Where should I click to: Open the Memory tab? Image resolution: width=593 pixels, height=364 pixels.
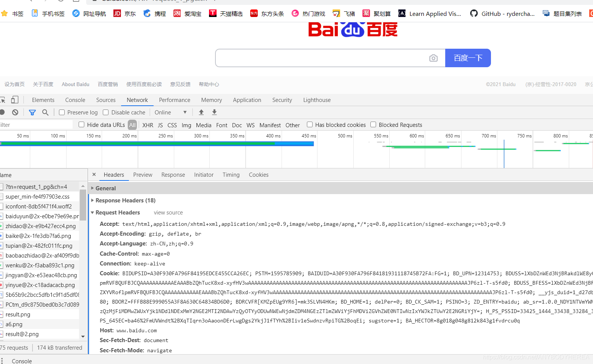tap(212, 100)
